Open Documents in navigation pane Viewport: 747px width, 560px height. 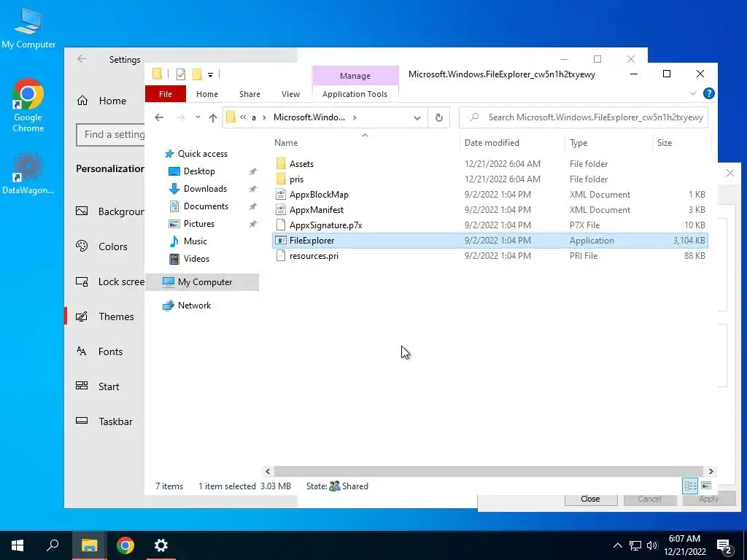click(x=206, y=206)
